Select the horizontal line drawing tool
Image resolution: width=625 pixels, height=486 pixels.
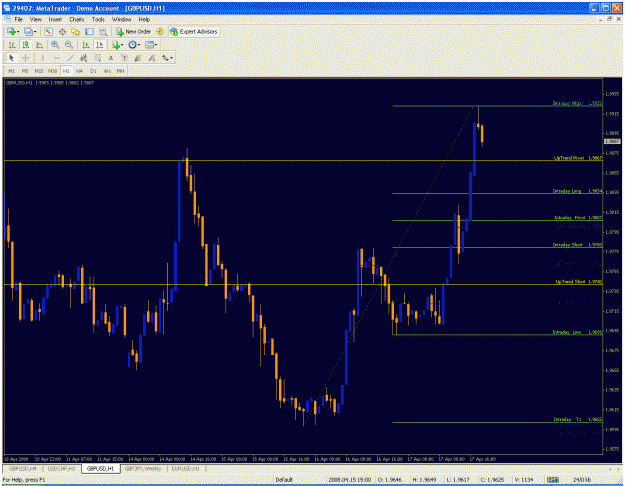56,58
